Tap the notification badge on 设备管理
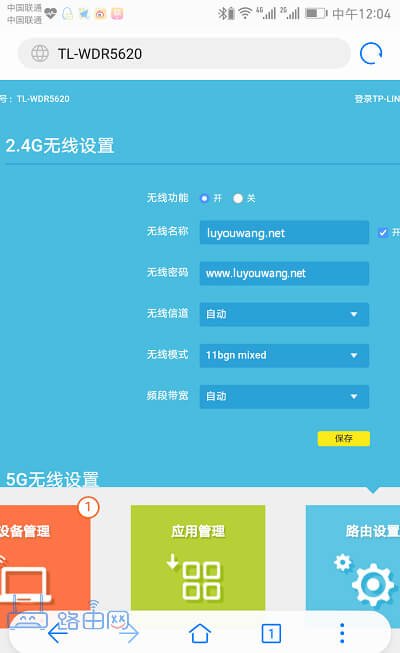 [88, 507]
